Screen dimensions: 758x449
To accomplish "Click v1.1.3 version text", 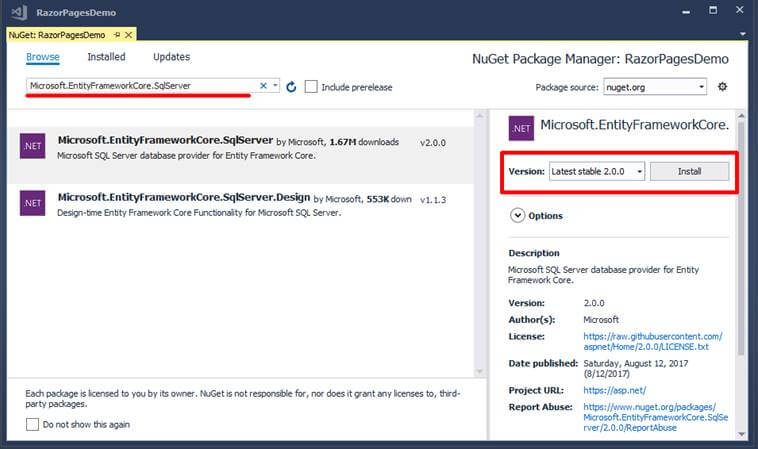I will point(433,200).
